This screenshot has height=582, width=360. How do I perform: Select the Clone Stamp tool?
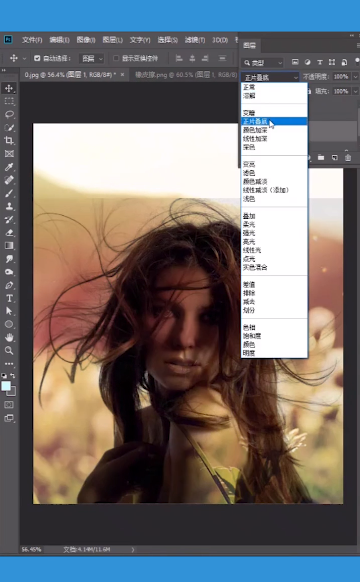pyautogui.click(x=9, y=206)
